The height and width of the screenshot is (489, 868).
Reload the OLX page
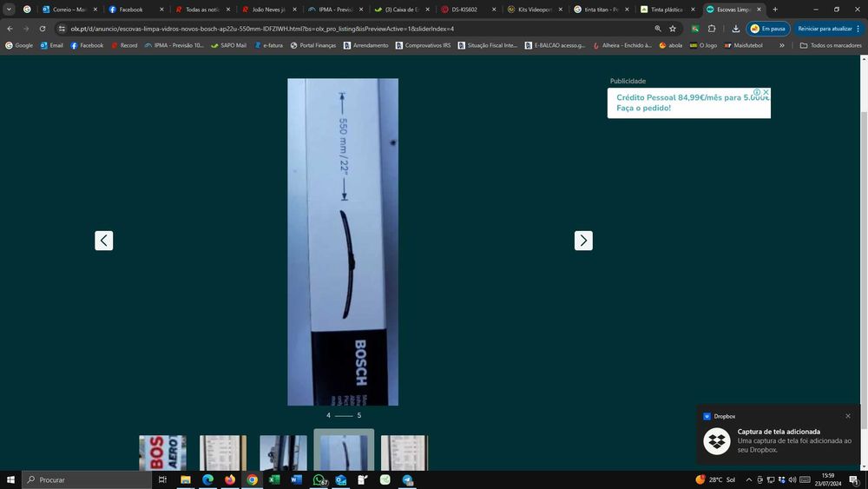[43, 29]
